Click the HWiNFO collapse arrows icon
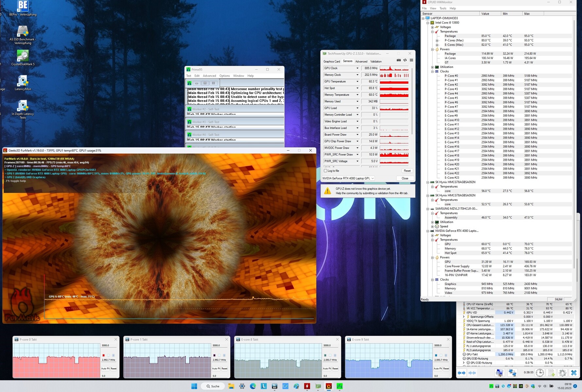 tap(472, 373)
